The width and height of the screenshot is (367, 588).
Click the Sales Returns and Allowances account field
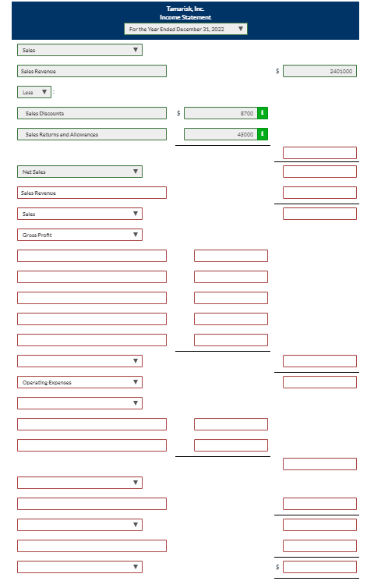[92, 134]
